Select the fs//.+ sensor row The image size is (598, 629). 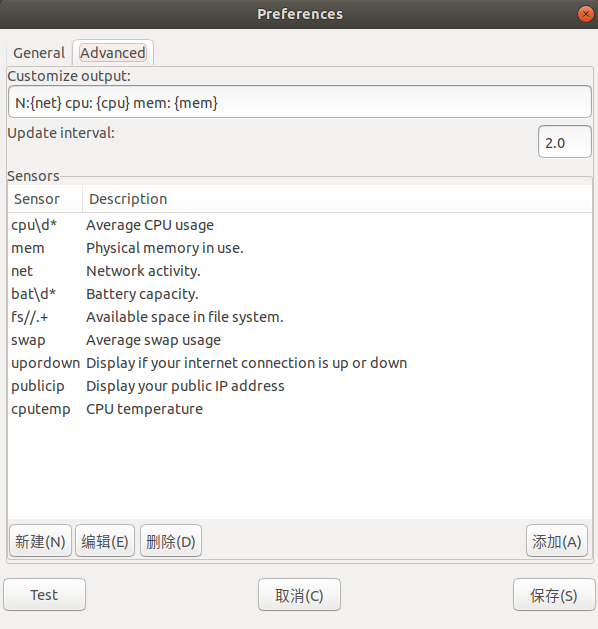(x=300, y=317)
